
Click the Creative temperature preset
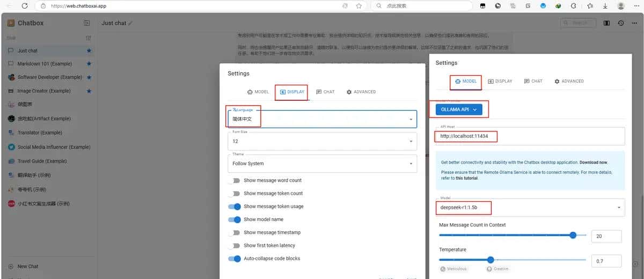(497, 269)
